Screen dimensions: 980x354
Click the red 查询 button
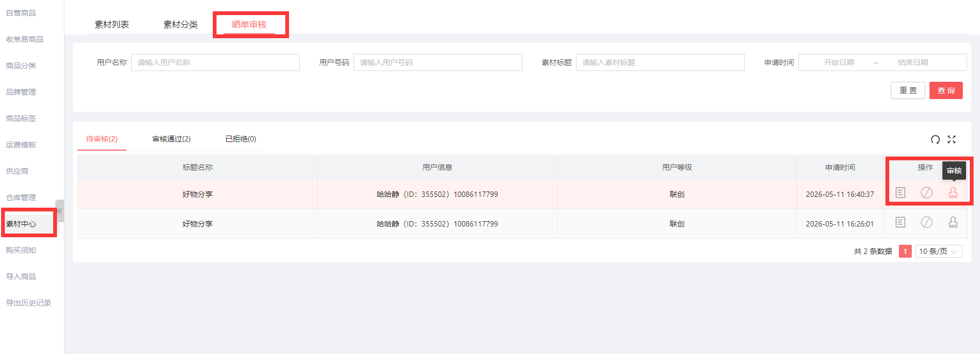[946, 90]
